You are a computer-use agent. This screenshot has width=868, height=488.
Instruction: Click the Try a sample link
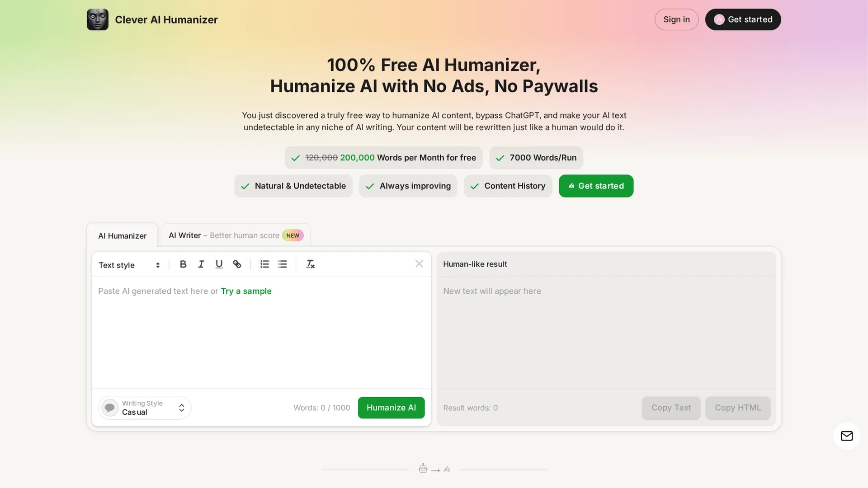pyautogui.click(x=246, y=291)
